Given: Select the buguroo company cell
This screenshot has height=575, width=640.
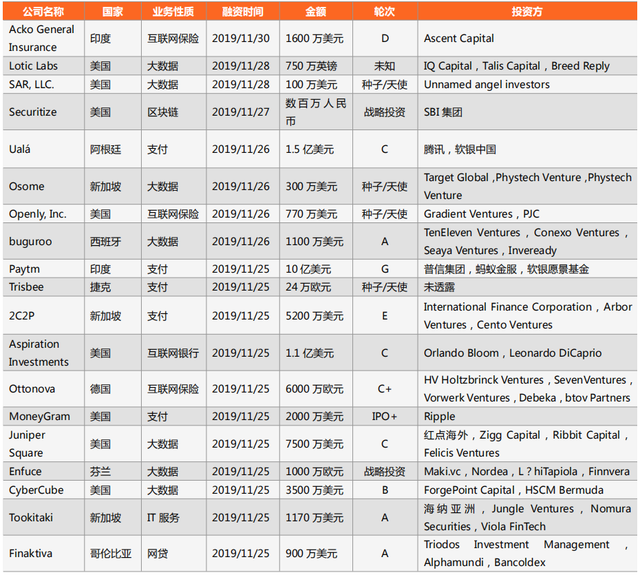Looking at the screenshot, I should tap(44, 241).
